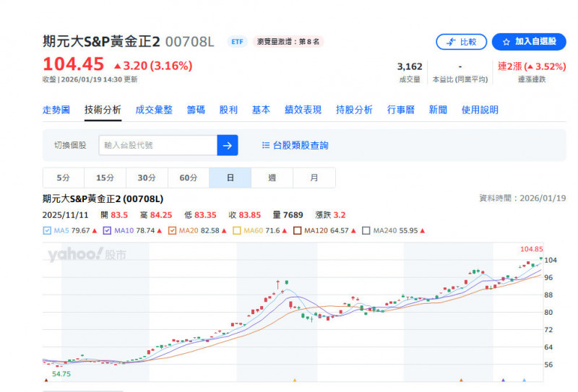Open 使用說明 tab

coord(480,110)
